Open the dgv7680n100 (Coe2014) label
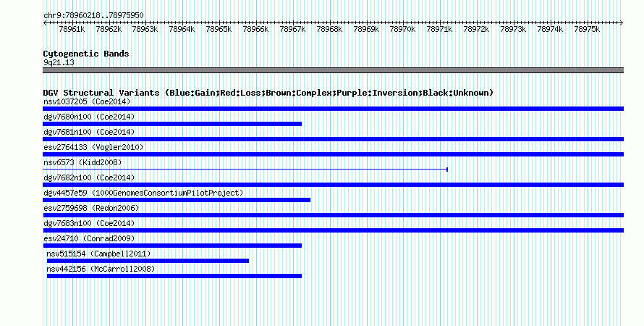 click(89, 117)
